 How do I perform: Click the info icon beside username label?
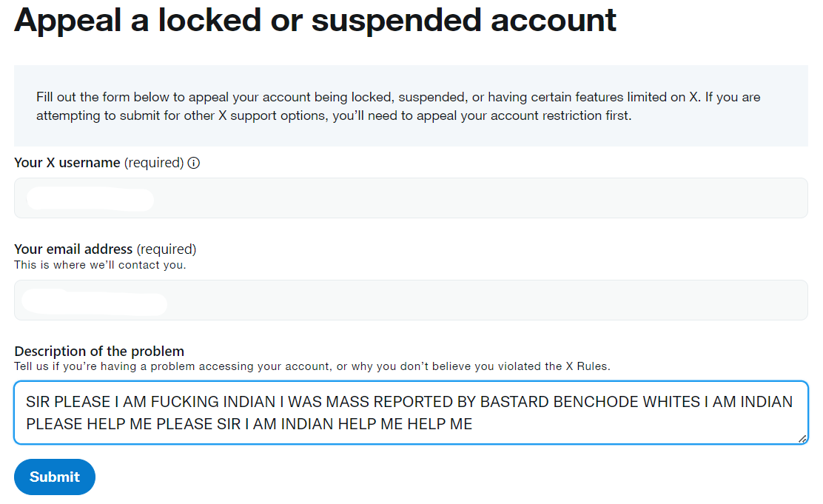pyautogui.click(x=194, y=163)
